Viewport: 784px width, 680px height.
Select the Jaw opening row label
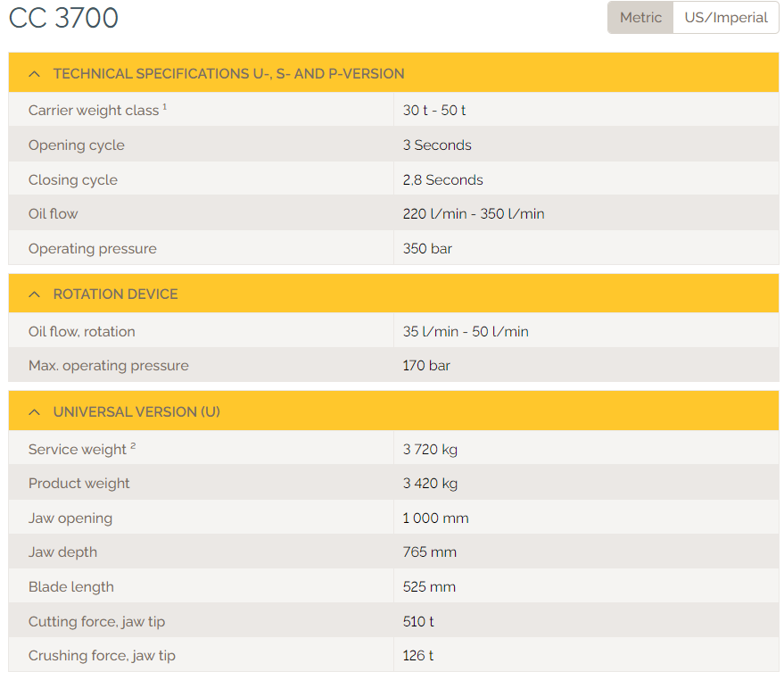pos(70,518)
